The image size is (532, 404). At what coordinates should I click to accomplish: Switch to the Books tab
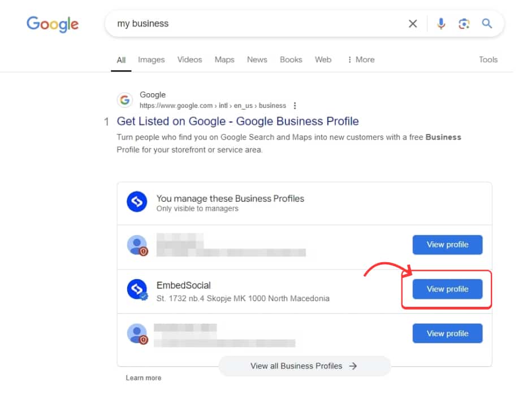[291, 60]
